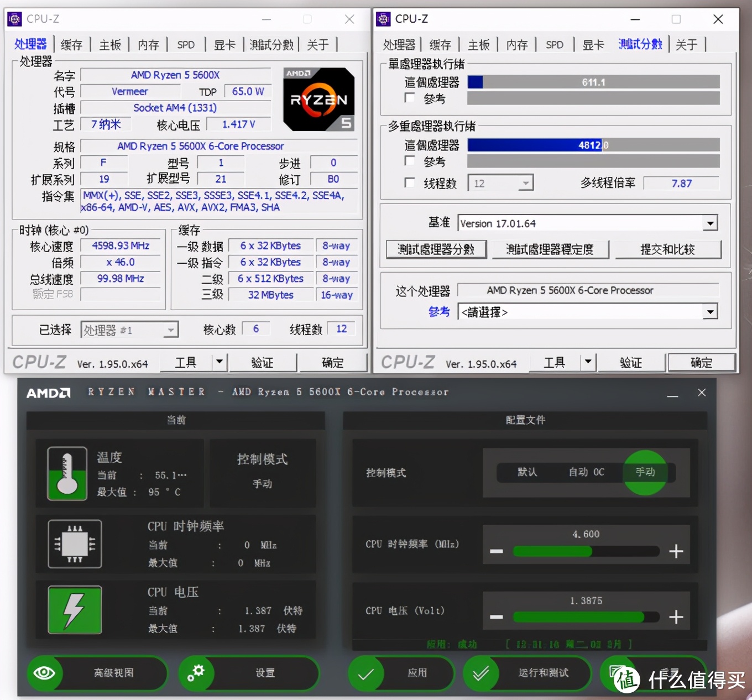Open the 内存 tab in right CPU-Z window
The image size is (752, 700).
(x=517, y=45)
